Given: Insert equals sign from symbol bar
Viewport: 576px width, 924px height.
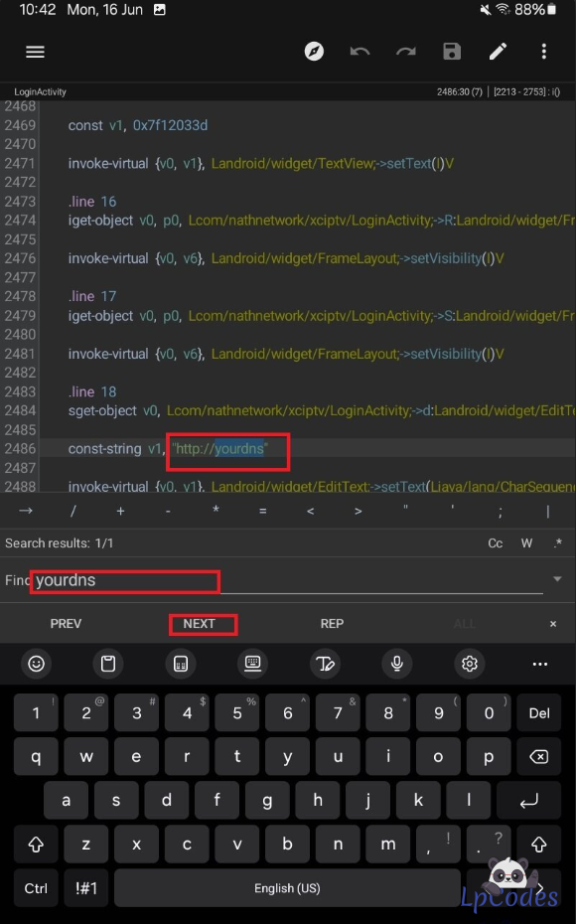Looking at the screenshot, I should point(262,511).
